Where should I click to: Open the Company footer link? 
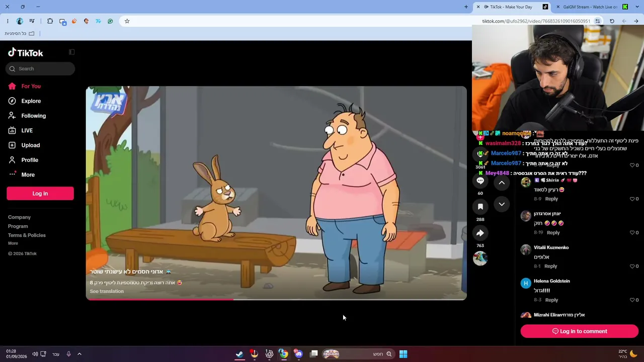point(19,217)
